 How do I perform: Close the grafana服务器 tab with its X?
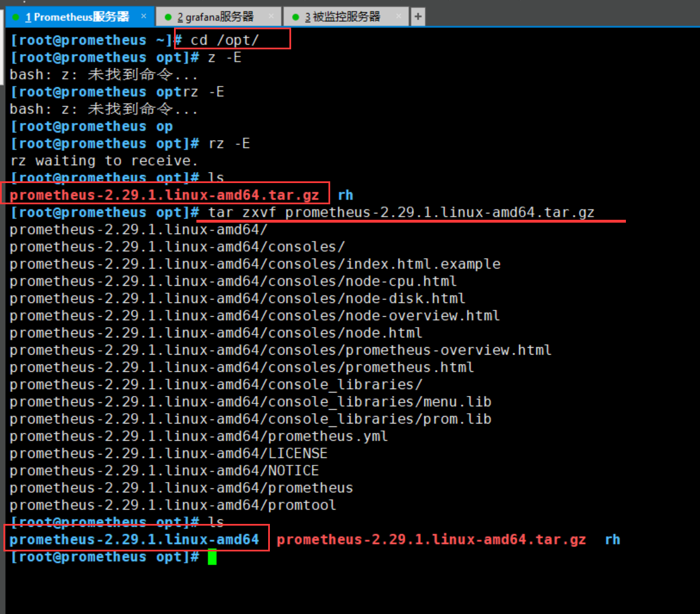271,16
